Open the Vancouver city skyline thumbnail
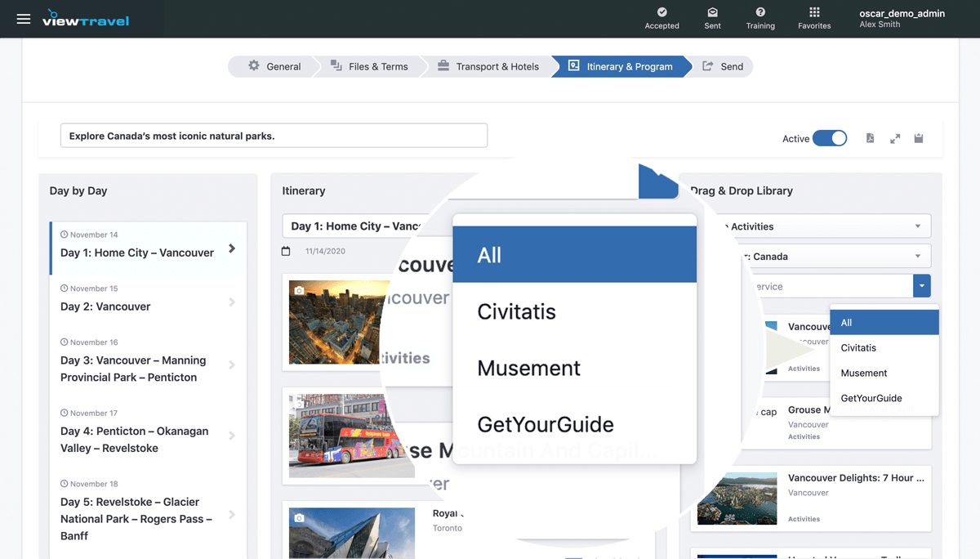The image size is (980, 559). pyautogui.click(x=336, y=322)
